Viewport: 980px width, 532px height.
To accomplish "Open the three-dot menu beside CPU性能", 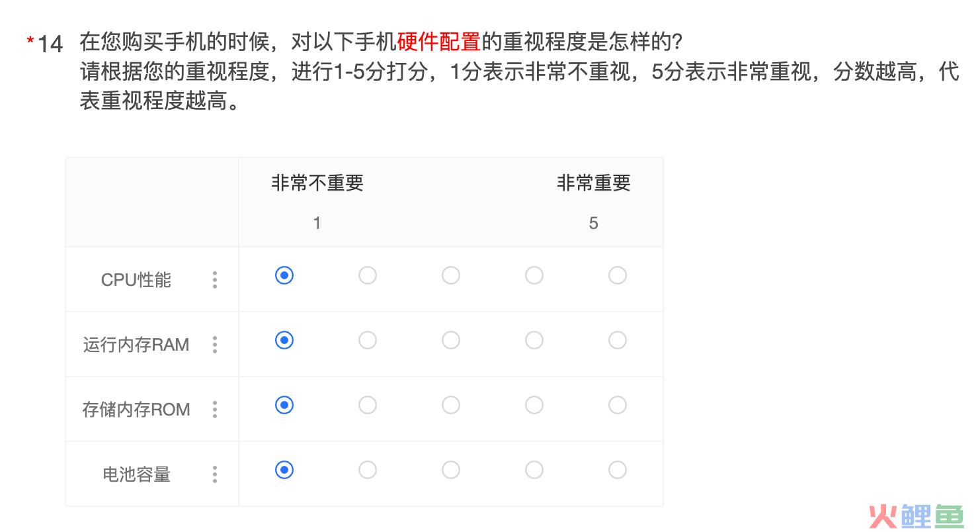I will tap(215, 280).
